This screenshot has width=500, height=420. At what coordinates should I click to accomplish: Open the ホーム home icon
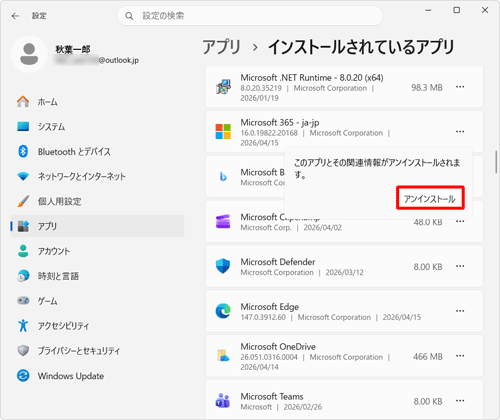click(23, 102)
